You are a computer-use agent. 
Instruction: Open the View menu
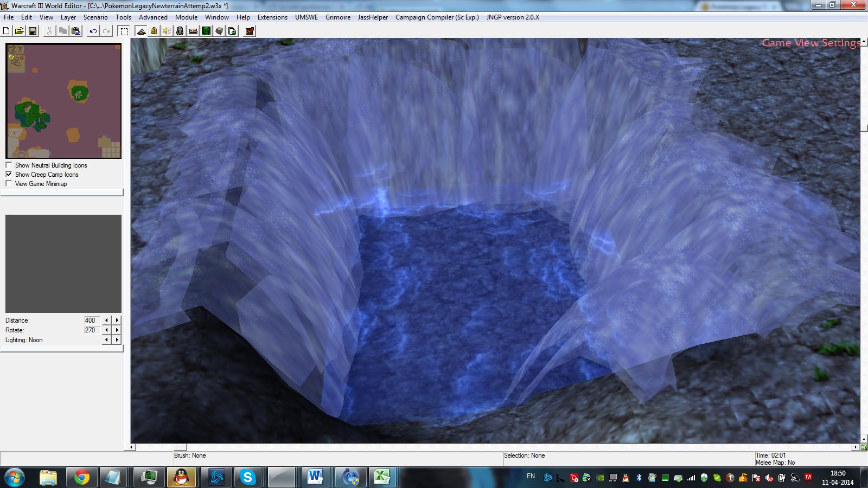pyautogui.click(x=46, y=17)
